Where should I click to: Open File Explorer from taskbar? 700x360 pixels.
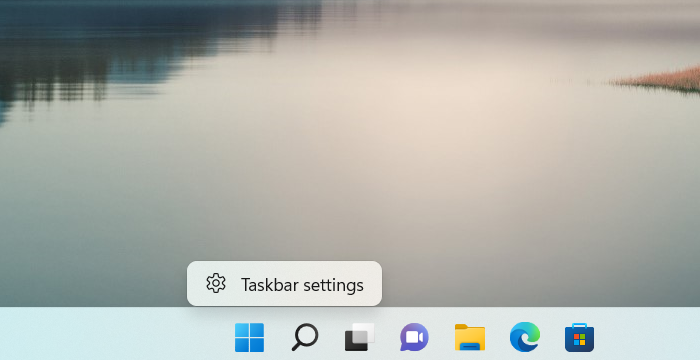click(470, 337)
